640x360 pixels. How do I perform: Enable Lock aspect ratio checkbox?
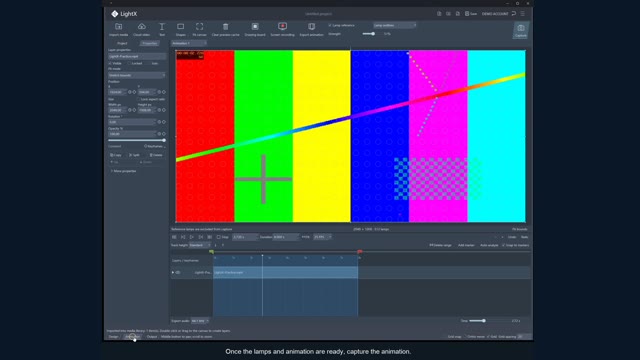tap(138, 99)
